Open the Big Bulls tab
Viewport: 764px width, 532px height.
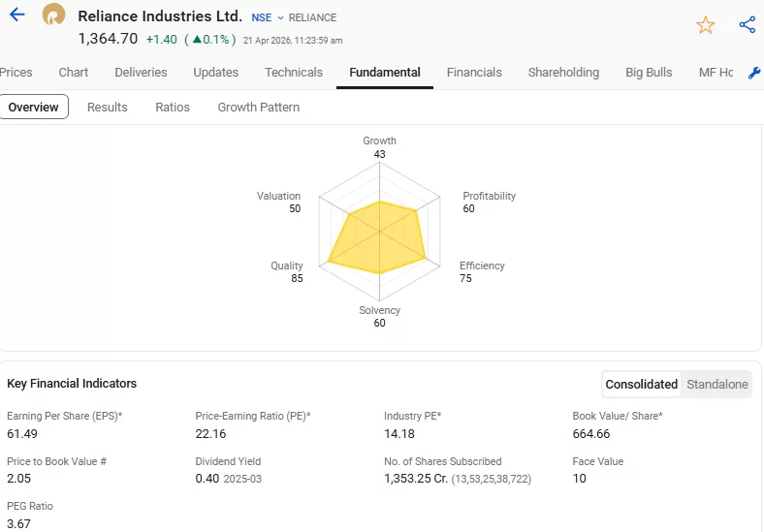[649, 73]
